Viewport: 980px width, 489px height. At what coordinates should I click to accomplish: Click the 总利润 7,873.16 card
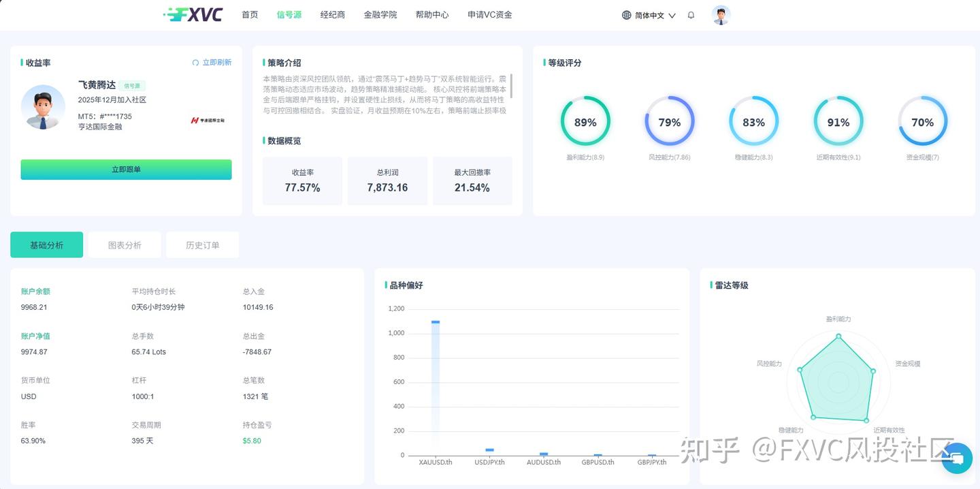tap(388, 180)
